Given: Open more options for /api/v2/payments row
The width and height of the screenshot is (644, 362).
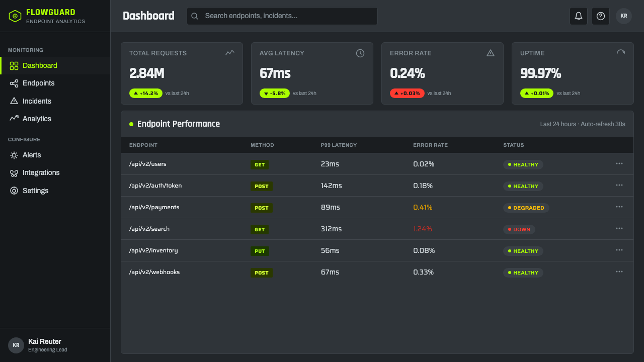Looking at the screenshot, I should [x=619, y=207].
